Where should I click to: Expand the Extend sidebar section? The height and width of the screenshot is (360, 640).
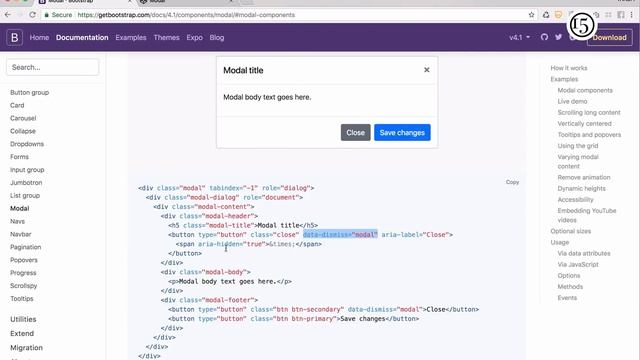coord(22,333)
